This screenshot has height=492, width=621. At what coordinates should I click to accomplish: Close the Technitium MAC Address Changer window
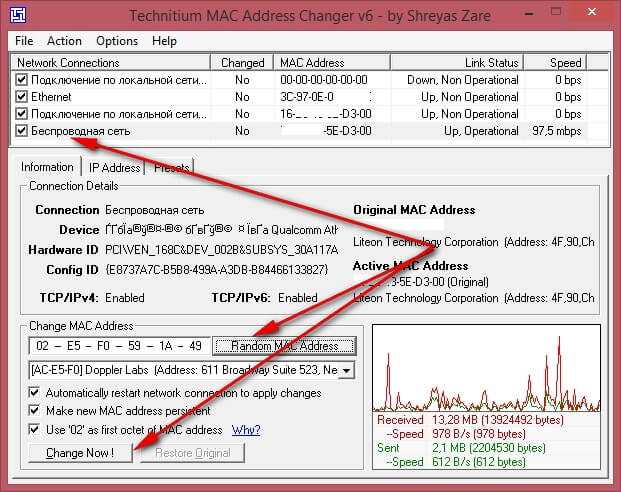(x=592, y=12)
